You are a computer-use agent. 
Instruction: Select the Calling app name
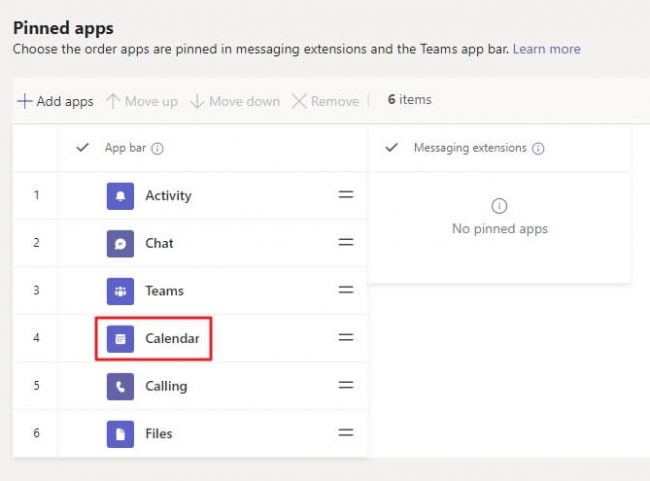point(166,386)
